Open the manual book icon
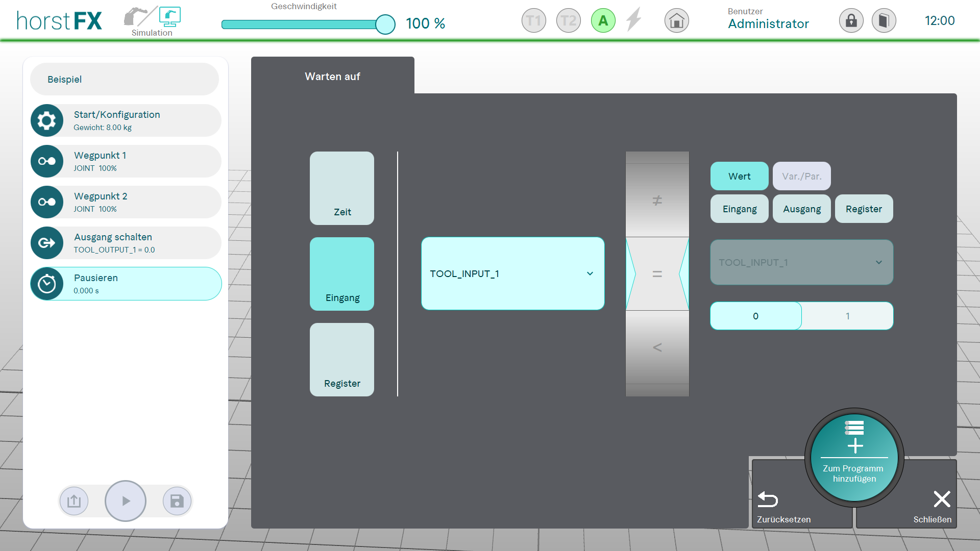The height and width of the screenshot is (551, 980). point(884,21)
